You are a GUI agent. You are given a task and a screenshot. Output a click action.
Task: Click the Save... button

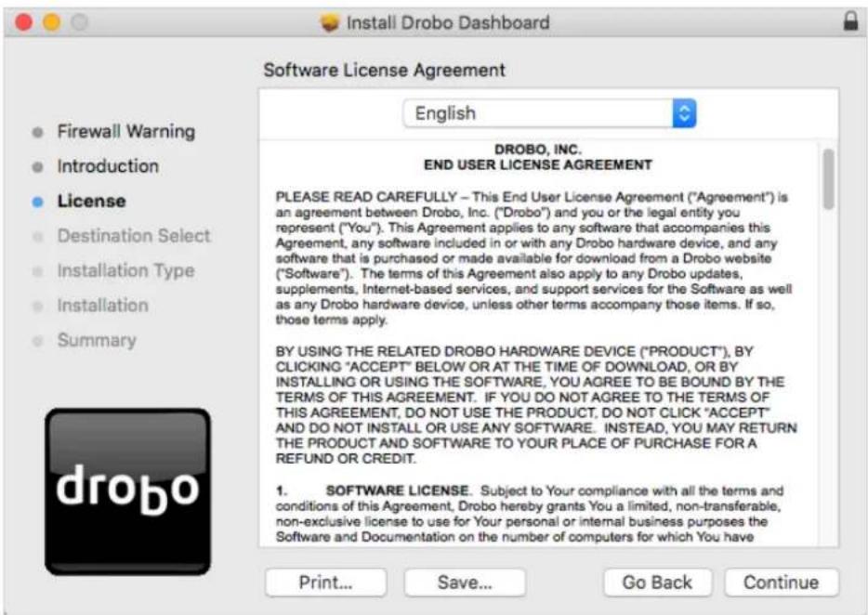pos(465,582)
